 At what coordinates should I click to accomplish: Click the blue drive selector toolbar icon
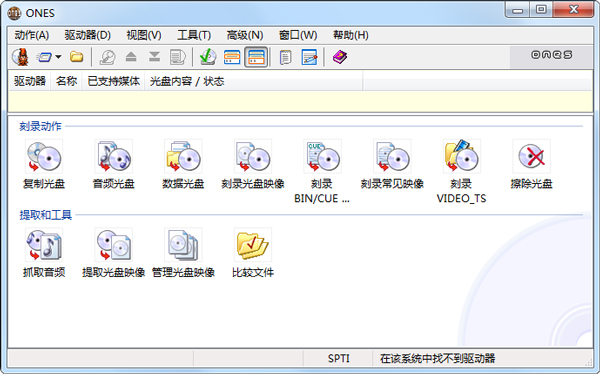[x=44, y=57]
